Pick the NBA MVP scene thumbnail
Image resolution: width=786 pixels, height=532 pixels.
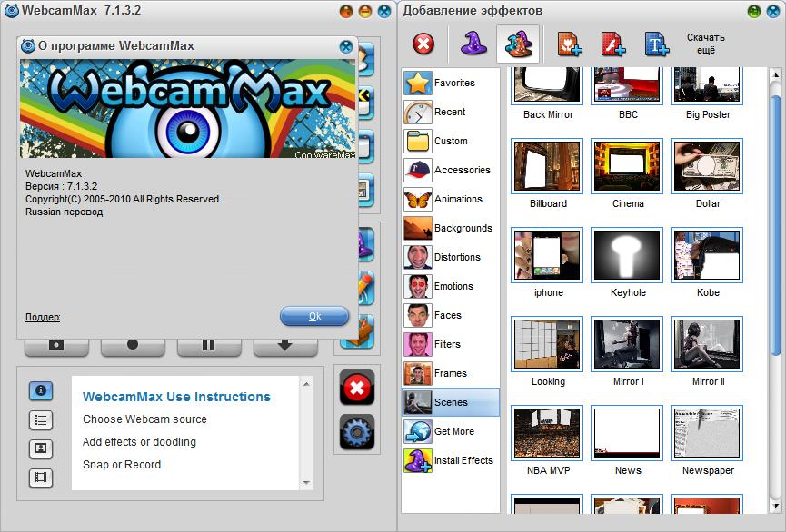(x=547, y=433)
